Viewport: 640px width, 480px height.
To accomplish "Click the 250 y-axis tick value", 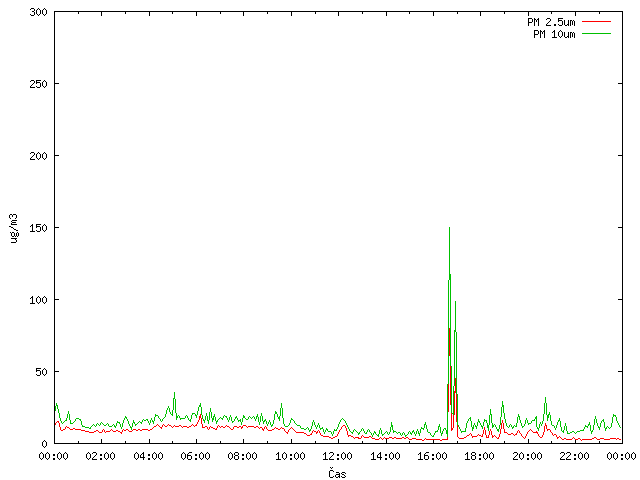I will (38, 84).
